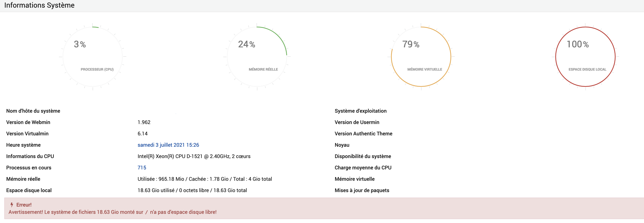Click the Intel Xeon CPU information text

194,156
